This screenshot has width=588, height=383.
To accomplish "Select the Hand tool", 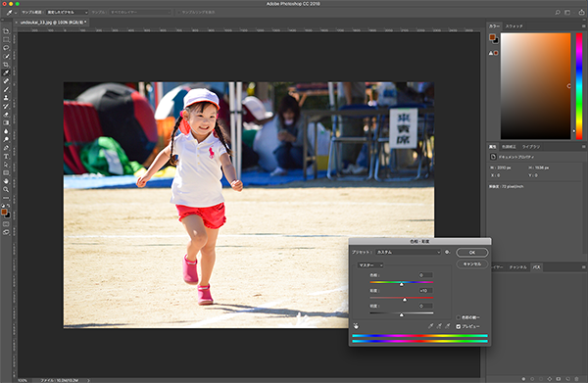I will click(6, 181).
